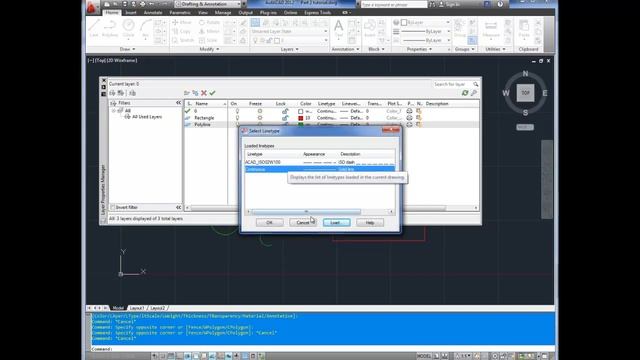This screenshot has height=360, width=640.
Task: Toggle Lock for Rectangle layer
Action: 285,118
